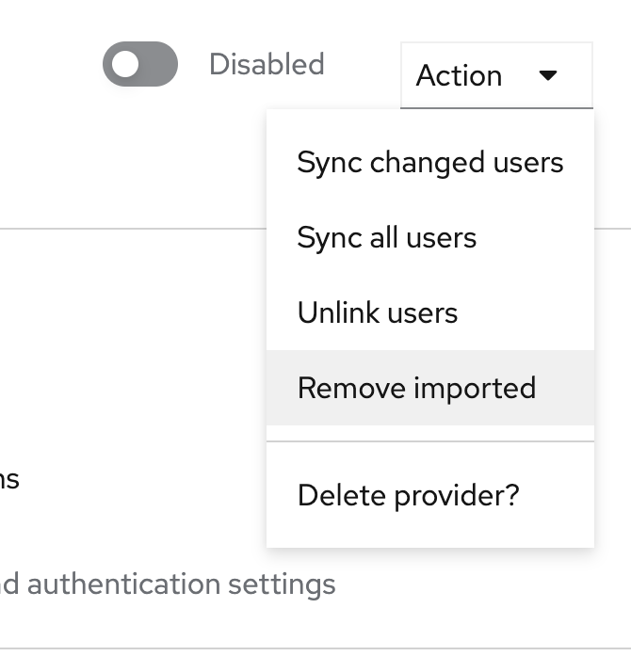Screen dimensions: 631x672
Task: Click the separator line above Delete provider?
Action: pos(430,441)
